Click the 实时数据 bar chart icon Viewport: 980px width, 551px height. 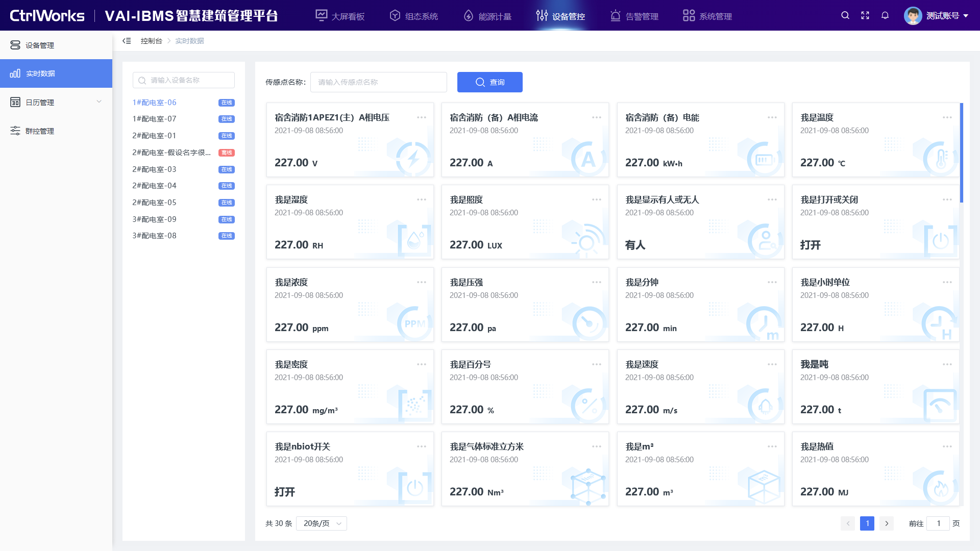tap(15, 73)
